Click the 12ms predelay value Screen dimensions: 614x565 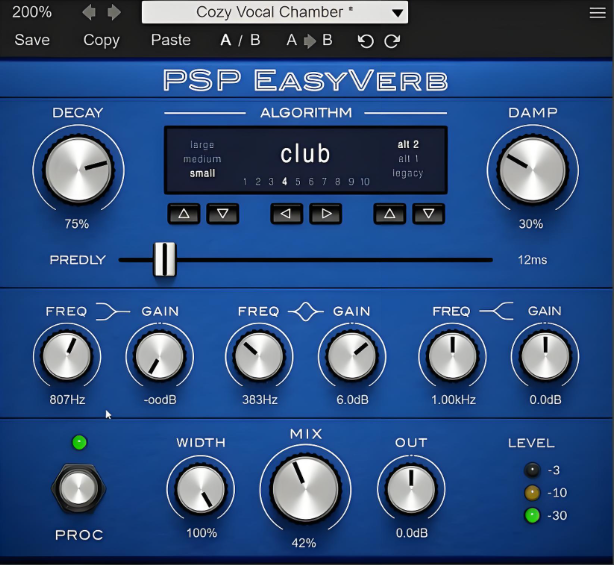coord(533,260)
